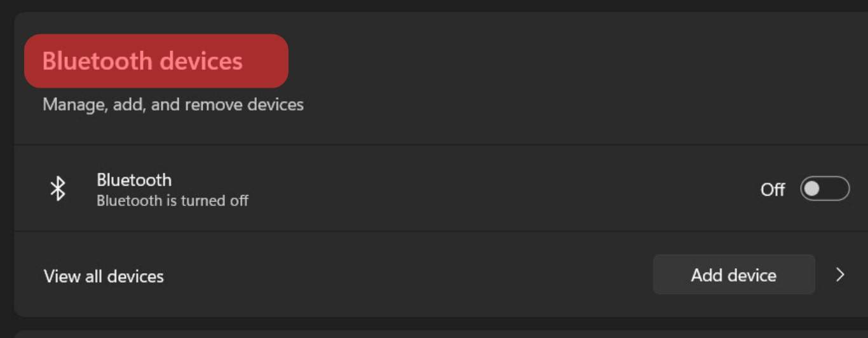Image resolution: width=868 pixels, height=338 pixels.
Task: Click the right-pointing arrow next to Add device
Action: [x=840, y=274]
